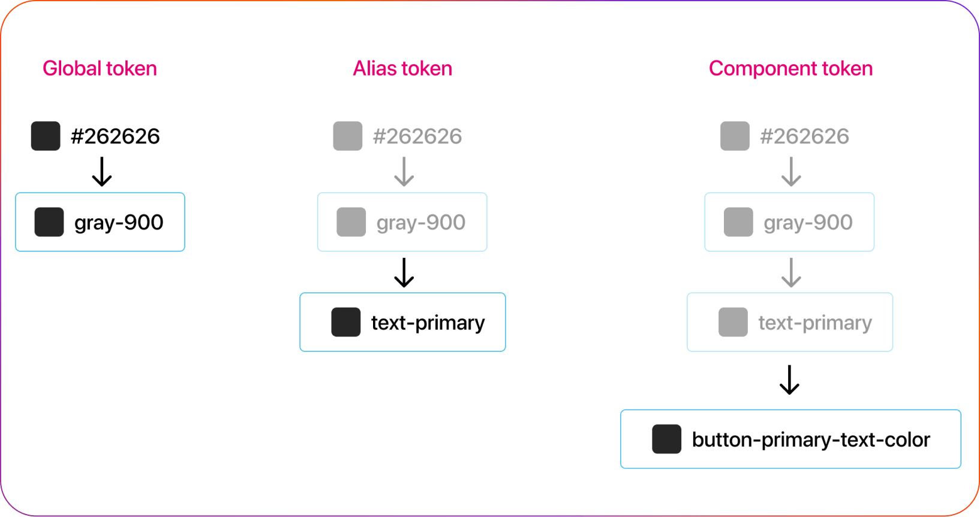This screenshot has height=517, width=980.
Task: Click the gray arrow below Alias token's #262626
Action: 404,172
